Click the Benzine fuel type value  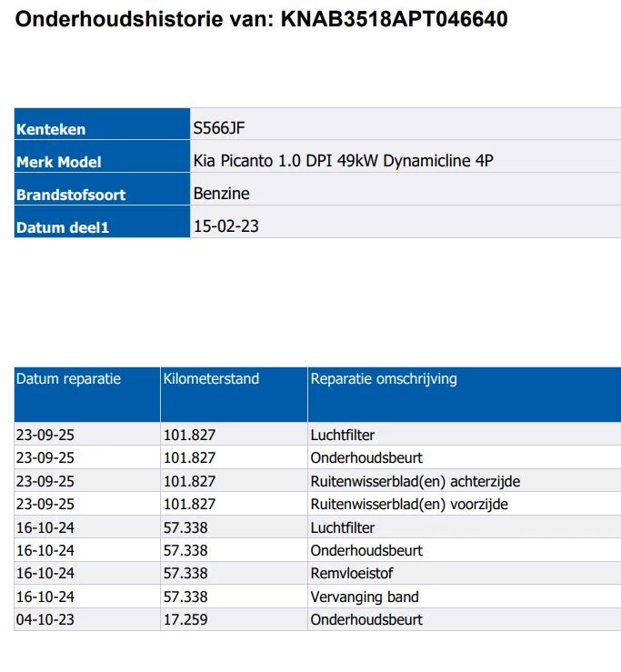221,194
